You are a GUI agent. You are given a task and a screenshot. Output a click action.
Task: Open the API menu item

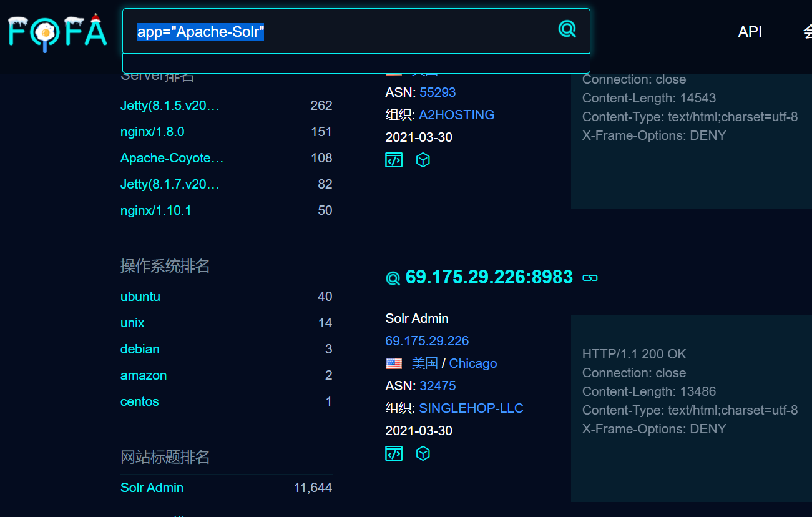point(750,32)
